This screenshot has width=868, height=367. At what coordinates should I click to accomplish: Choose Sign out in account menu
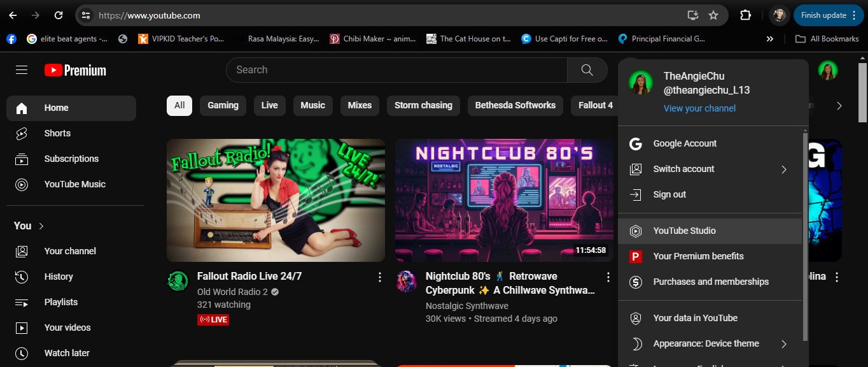(710, 195)
